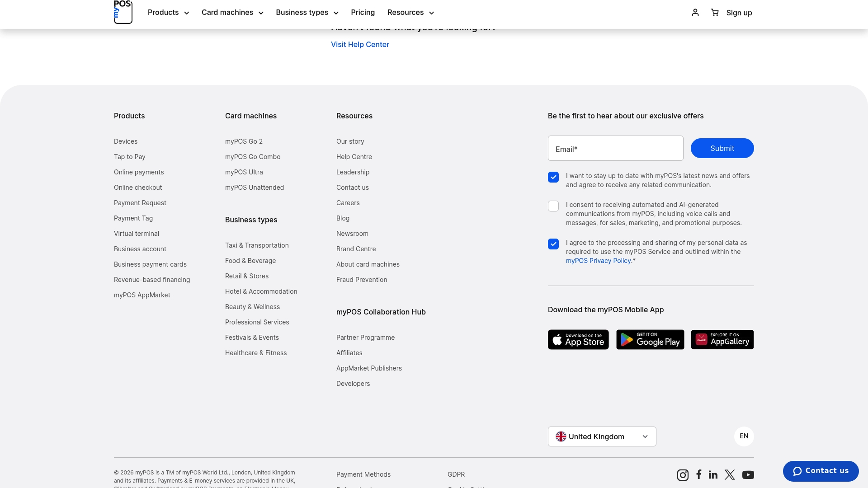868x488 pixels.
Task: Open the Contact us chat widget
Action: [x=821, y=471]
